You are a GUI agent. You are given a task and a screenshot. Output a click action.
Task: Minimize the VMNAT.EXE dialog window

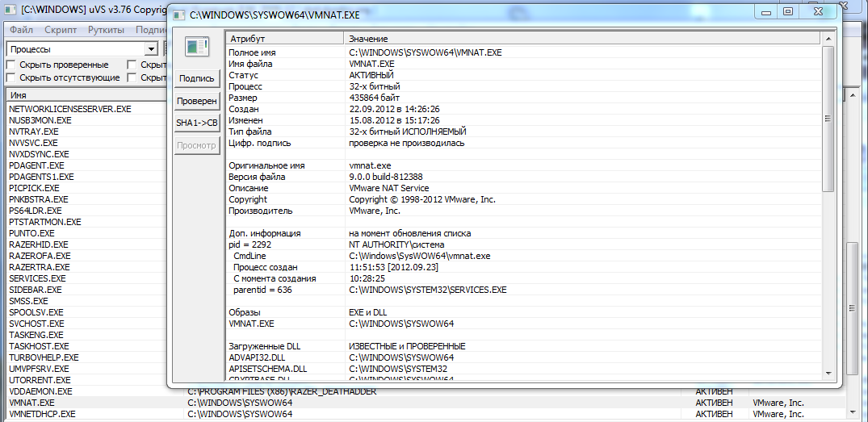point(766,10)
